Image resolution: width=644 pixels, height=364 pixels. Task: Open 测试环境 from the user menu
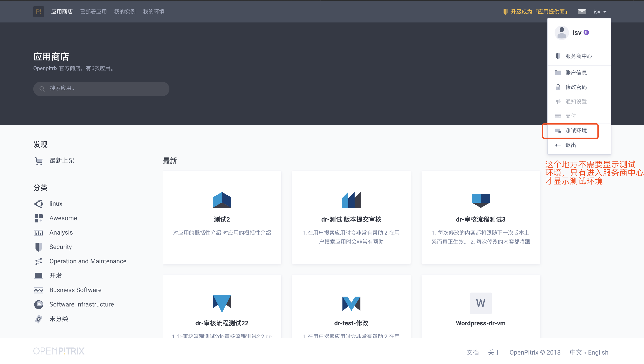pyautogui.click(x=576, y=131)
